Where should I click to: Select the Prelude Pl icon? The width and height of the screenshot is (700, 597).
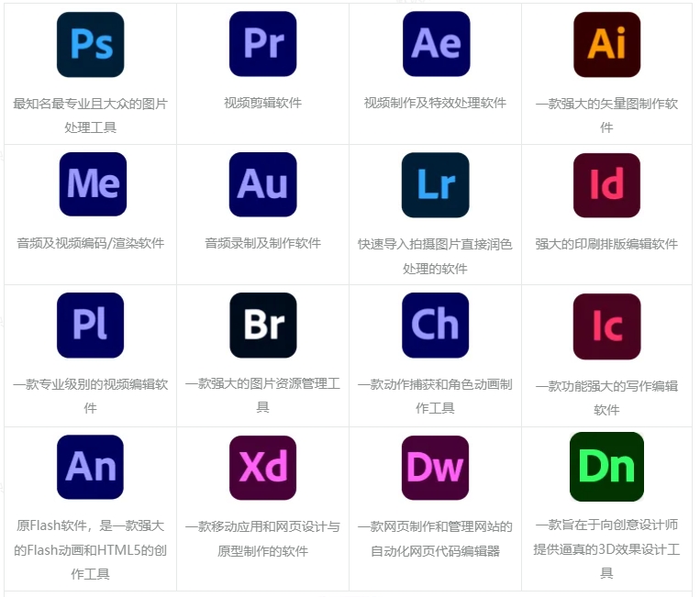coord(91,326)
